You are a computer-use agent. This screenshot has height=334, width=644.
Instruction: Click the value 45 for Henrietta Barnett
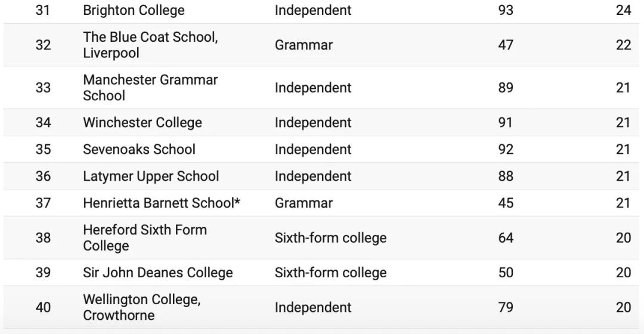(506, 203)
